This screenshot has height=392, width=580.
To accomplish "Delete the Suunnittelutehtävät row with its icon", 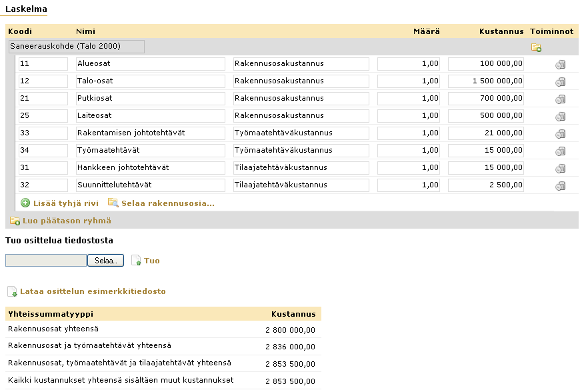I will tap(561, 185).
